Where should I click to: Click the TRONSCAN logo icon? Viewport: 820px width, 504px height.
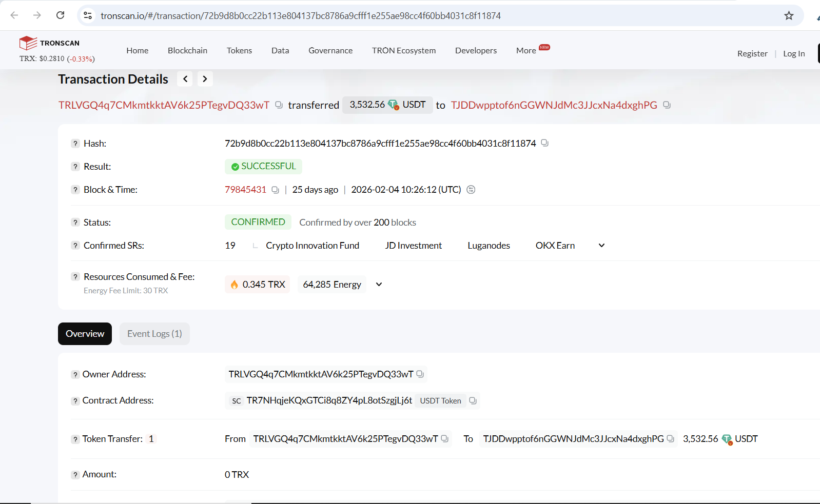(x=28, y=43)
